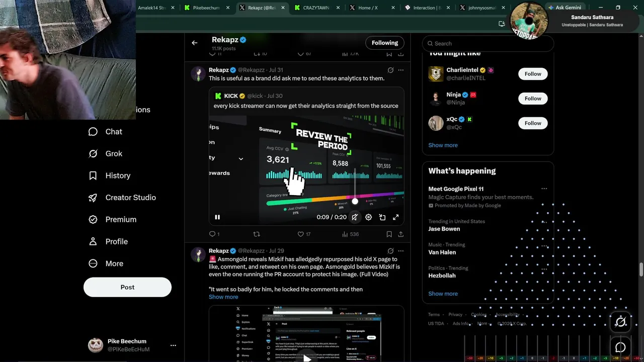Switch to the Pikebeechum browser tab
The image size is (644, 362).
pos(207,8)
